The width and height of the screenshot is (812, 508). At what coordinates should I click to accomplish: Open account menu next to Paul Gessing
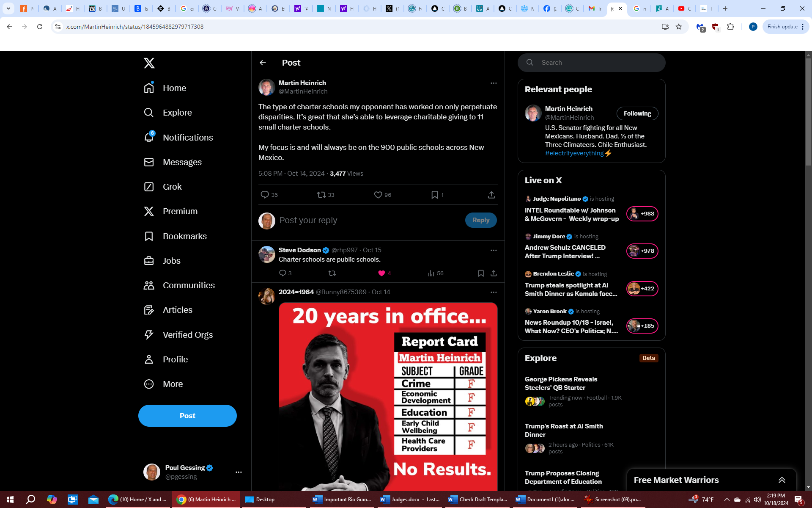[239, 472]
